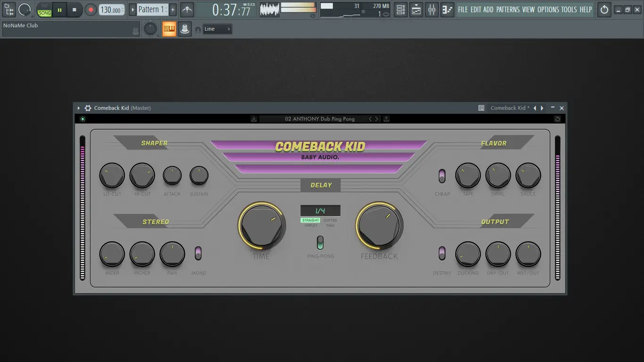Open the VIEW menu
The height and width of the screenshot is (362, 644).
[528, 9]
